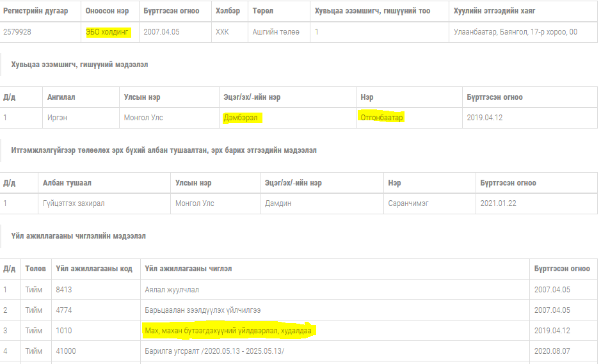601x364 pixels.
Task: Select the surname Дамдин in officials table
Action: pos(278,203)
